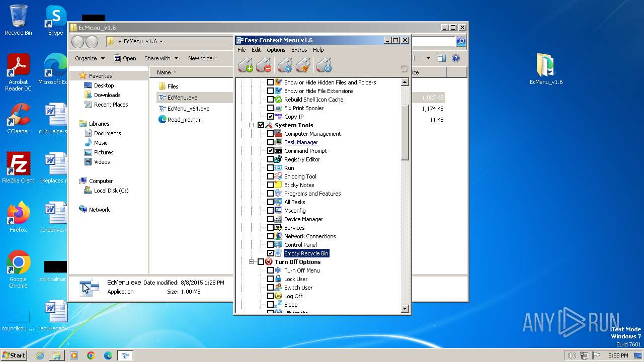Click the Turn Off Options red power icon

pyautogui.click(x=269, y=262)
